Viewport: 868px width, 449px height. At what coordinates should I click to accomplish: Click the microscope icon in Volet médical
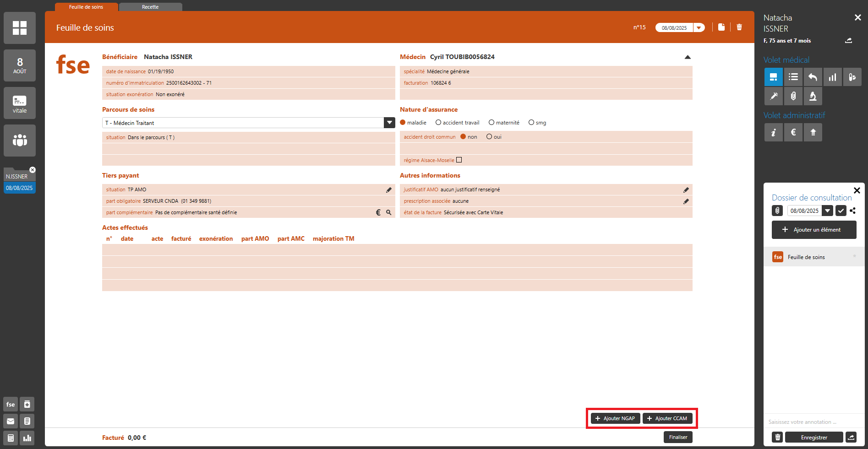tap(813, 97)
